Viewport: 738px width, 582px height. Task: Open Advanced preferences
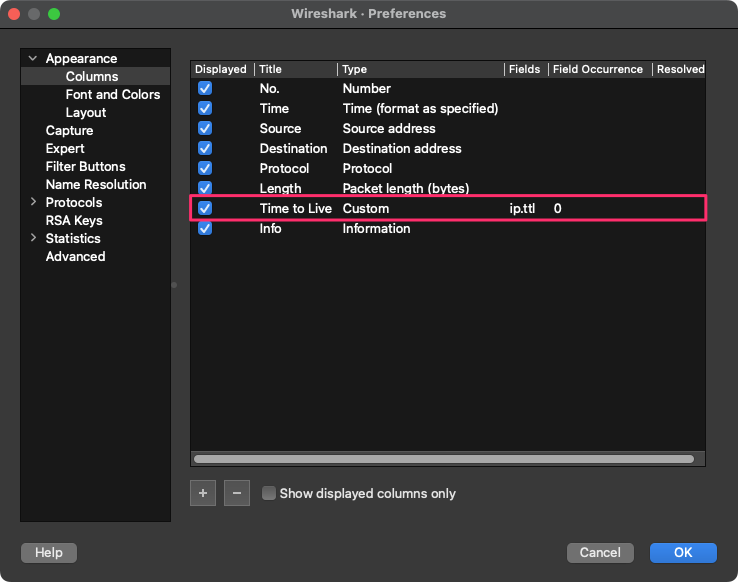point(75,256)
